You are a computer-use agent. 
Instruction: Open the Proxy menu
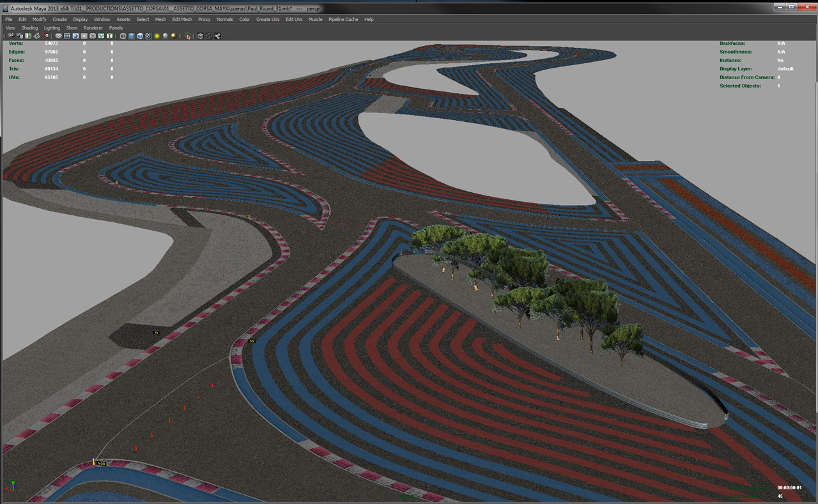(x=204, y=20)
